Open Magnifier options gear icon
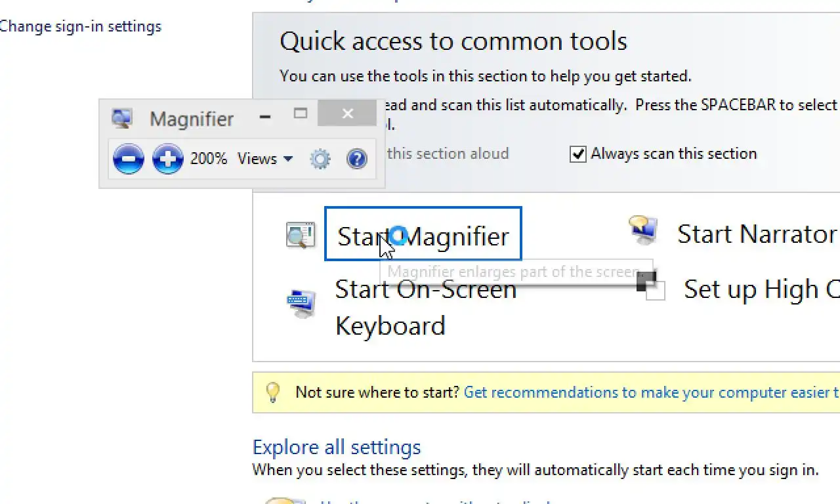The height and width of the screenshot is (504, 840). pos(320,159)
